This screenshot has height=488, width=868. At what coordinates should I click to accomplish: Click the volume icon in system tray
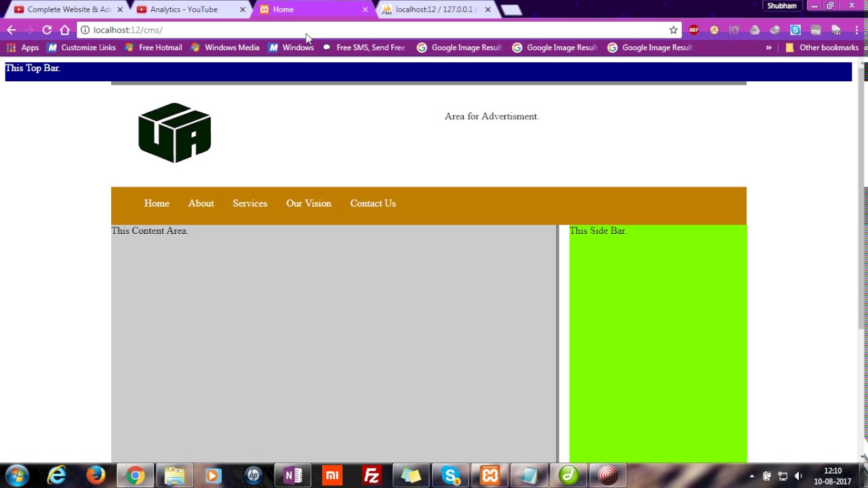click(x=798, y=476)
